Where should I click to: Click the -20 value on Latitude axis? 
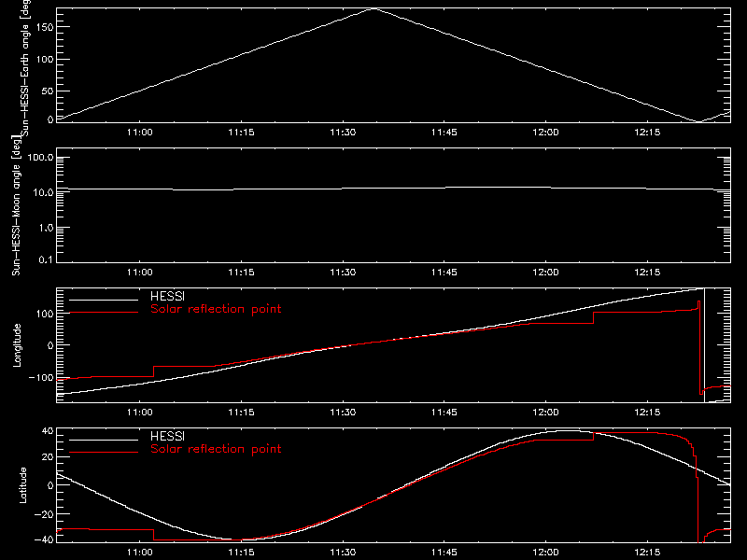point(44,514)
